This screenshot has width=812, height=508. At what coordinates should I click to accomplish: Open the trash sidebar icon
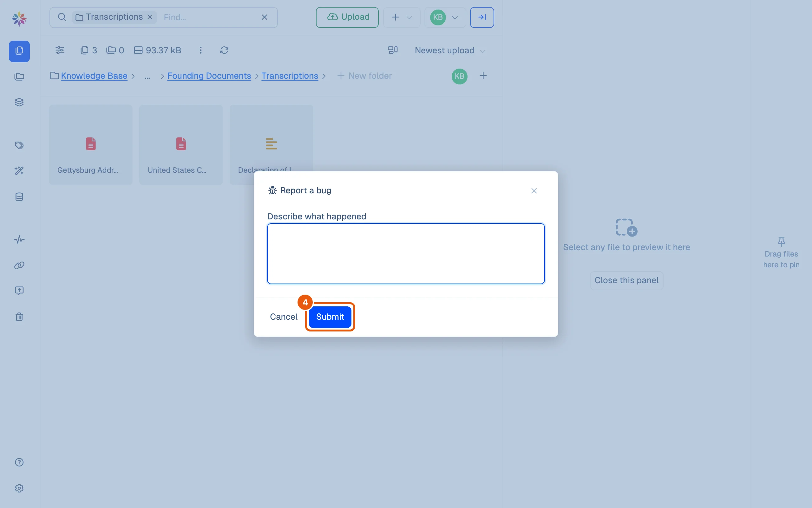[19, 317]
